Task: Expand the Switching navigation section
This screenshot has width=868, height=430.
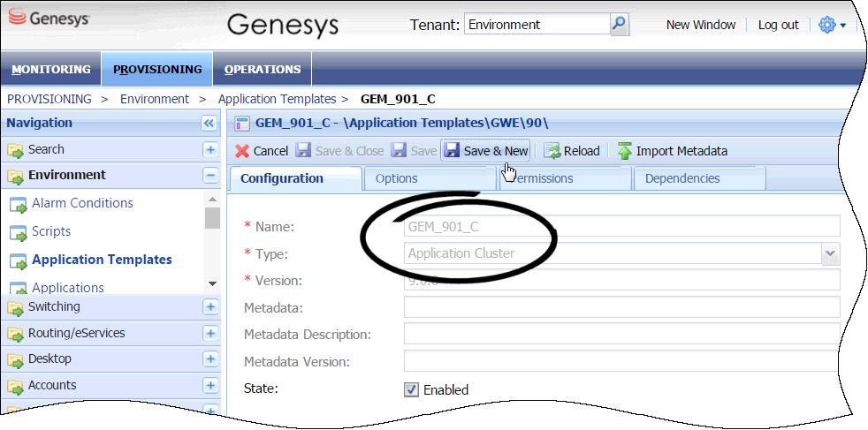Action: [210, 307]
